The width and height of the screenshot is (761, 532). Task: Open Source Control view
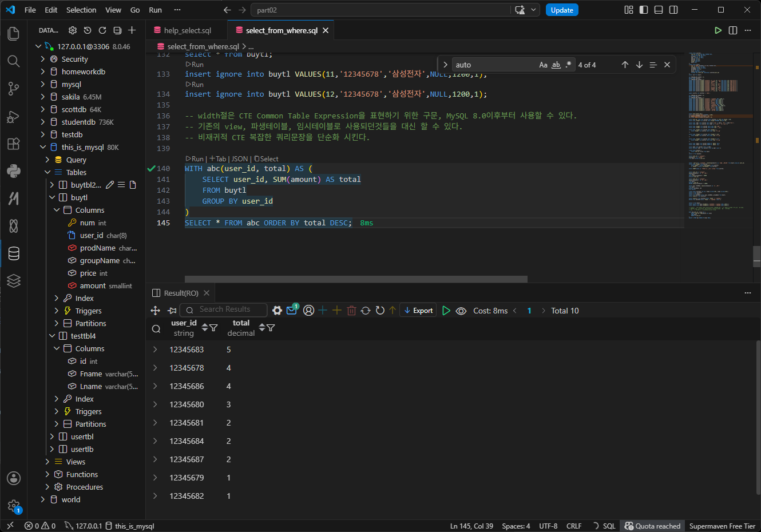point(14,89)
